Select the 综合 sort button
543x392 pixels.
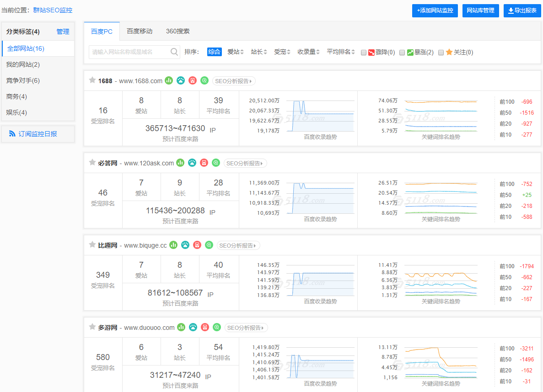click(x=215, y=52)
